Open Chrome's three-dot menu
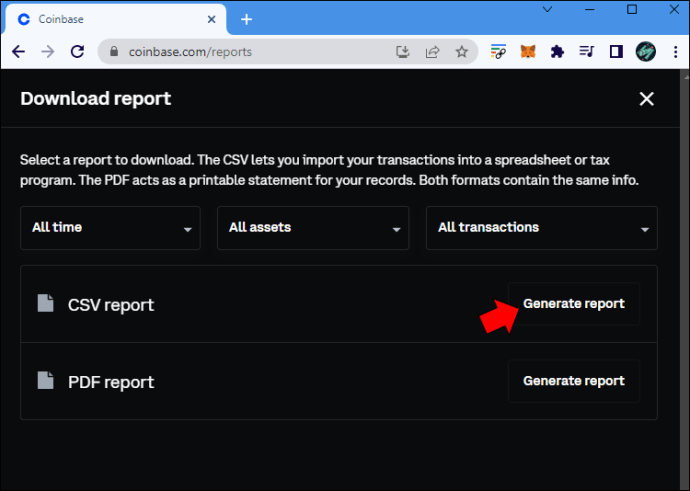This screenshot has height=491, width=690. click(x=675, y=52)
